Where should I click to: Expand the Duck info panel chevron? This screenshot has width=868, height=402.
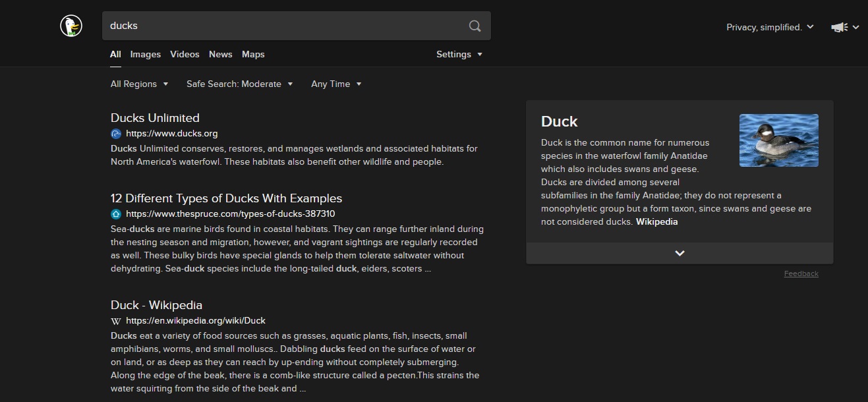point(680,253)
